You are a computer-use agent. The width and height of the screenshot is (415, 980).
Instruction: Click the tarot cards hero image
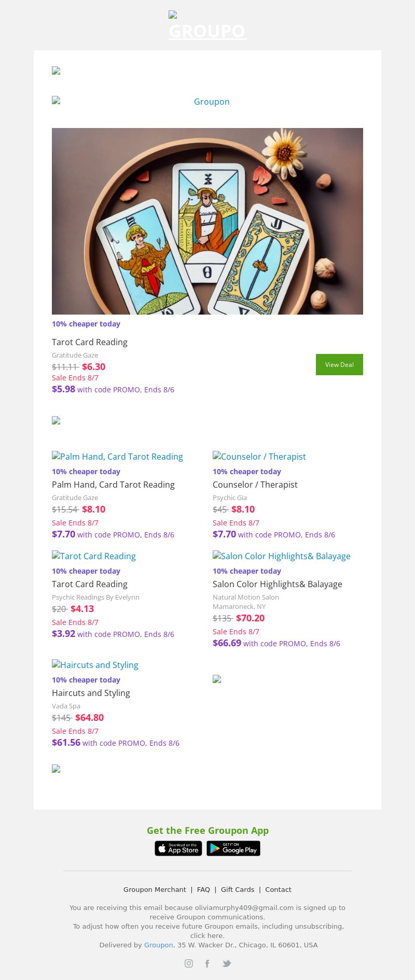tap(208, 221)
